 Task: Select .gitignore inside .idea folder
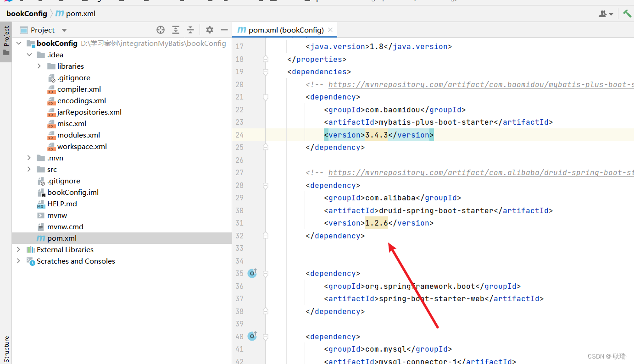tap(73, 77)
